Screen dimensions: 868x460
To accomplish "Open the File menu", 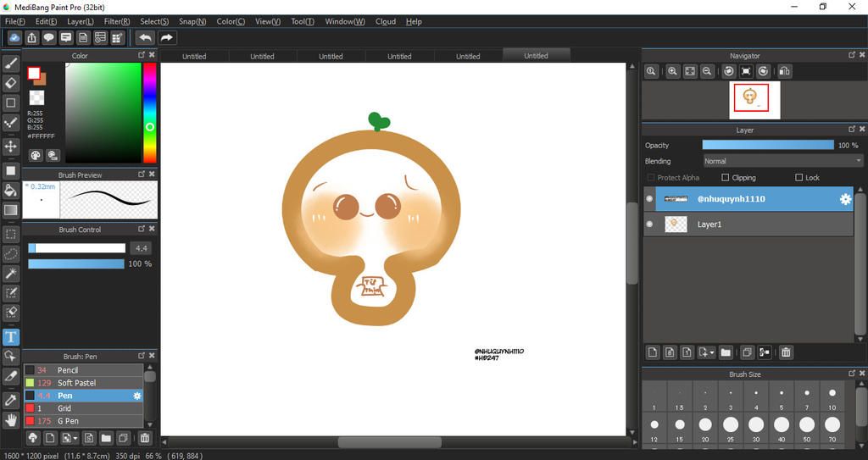I will tap(15, 21).
